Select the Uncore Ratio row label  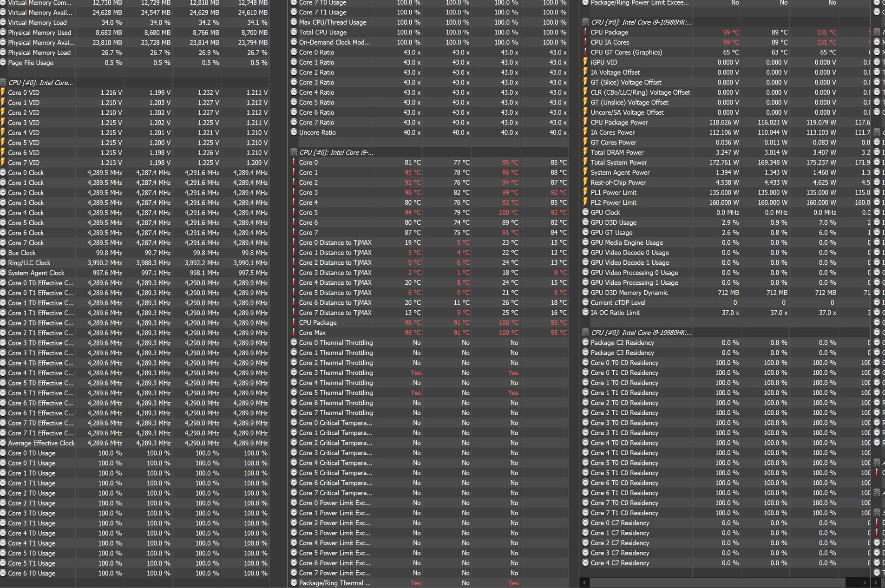click(x=317, y=132)
